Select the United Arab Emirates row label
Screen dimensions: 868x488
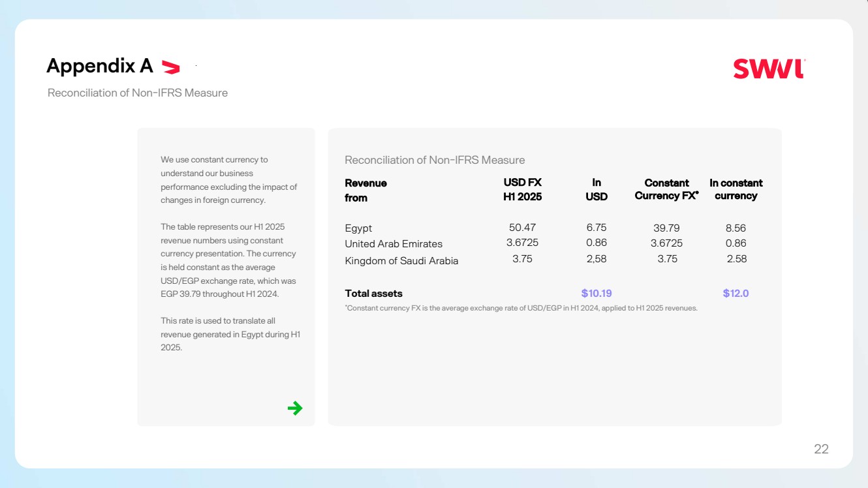click(x=394, y=244)
